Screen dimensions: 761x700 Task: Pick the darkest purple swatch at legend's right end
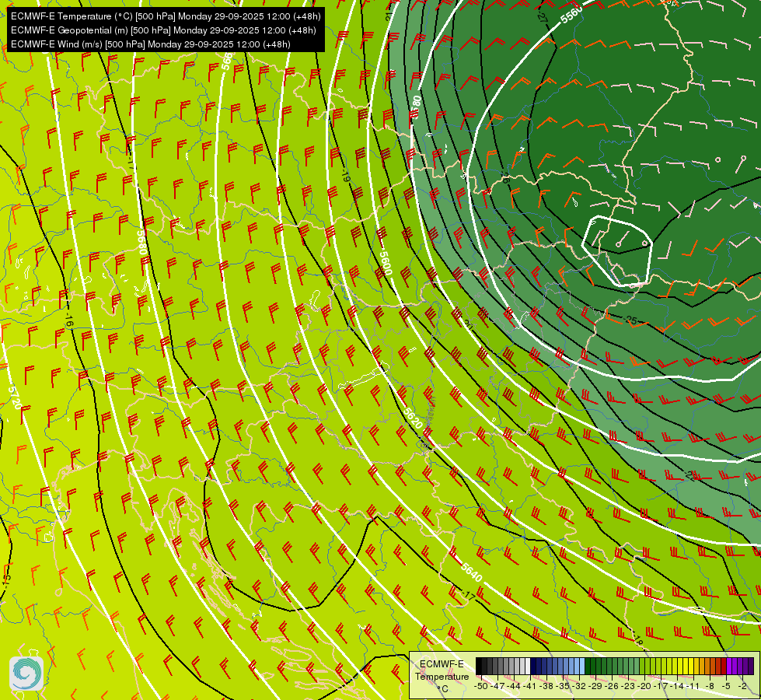751,667
